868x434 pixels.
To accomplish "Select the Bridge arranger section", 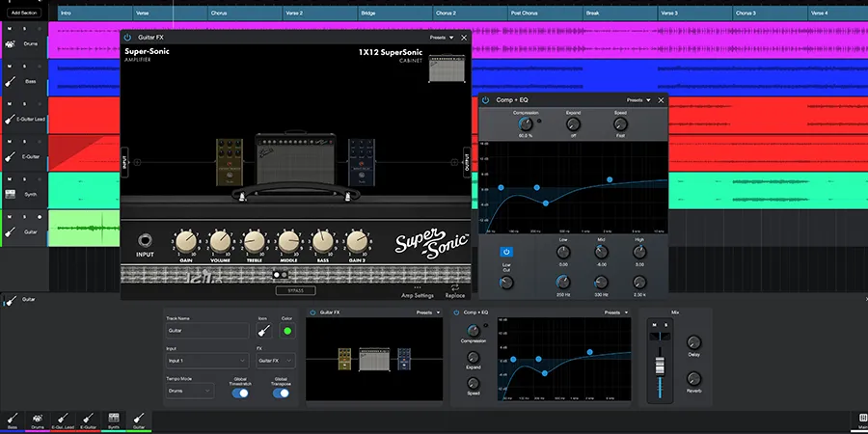I will click(395, 14).
